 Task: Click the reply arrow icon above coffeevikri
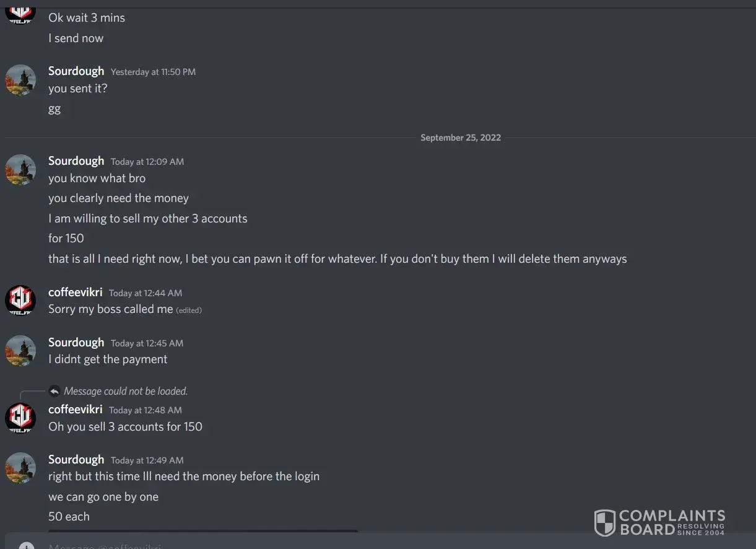[54, 392]
